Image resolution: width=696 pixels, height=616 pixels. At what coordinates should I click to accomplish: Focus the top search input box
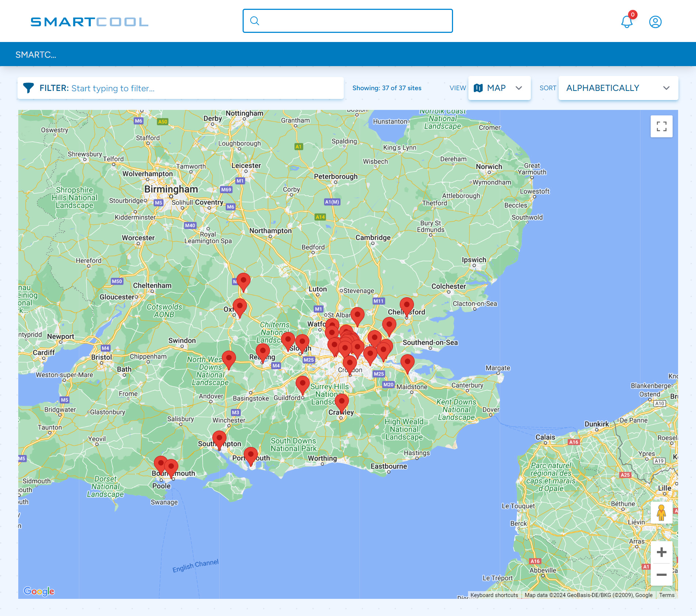[348, 21]
